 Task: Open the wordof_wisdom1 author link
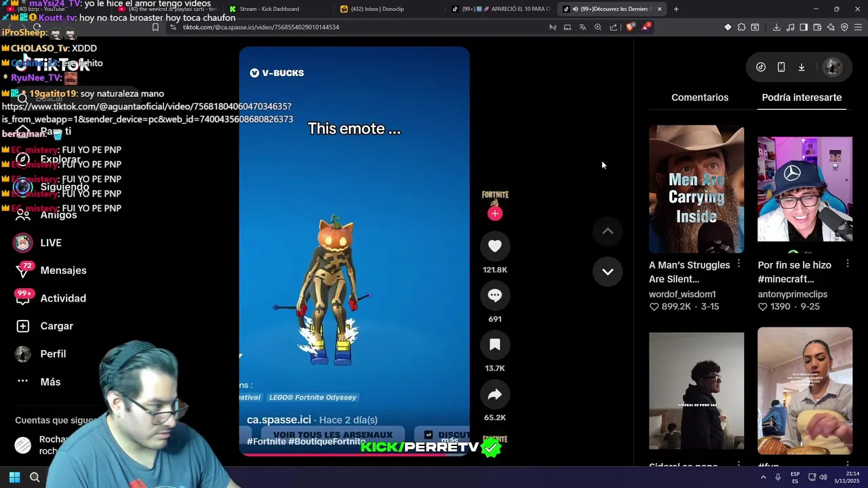coord(682,294)
